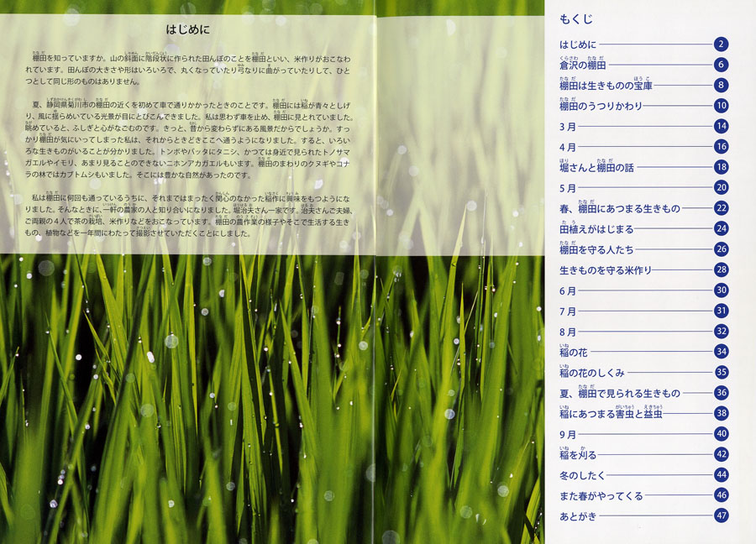Click the page 6 circle badge
The image size is (756, 544).
(721, 65)
